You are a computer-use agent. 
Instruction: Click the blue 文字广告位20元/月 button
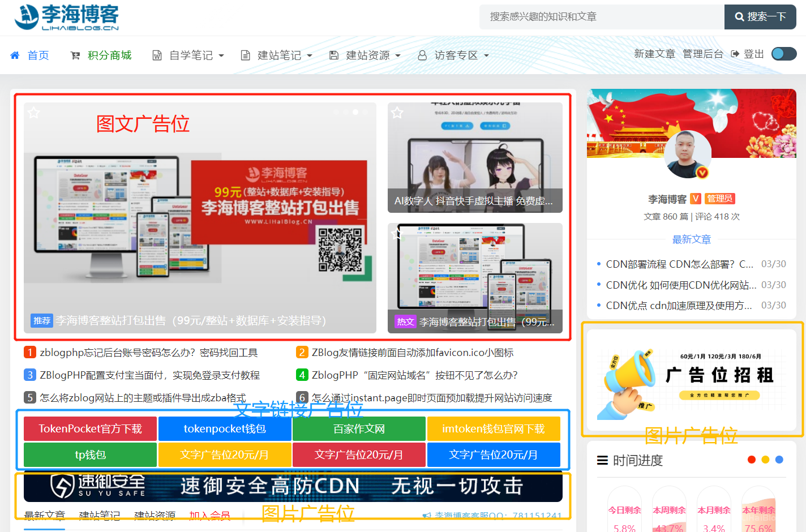(494, 454)
